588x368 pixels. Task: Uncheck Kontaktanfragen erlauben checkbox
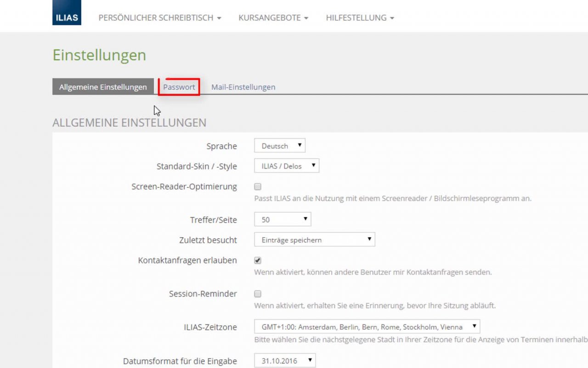pyautogui.click(x=258, y=260)
